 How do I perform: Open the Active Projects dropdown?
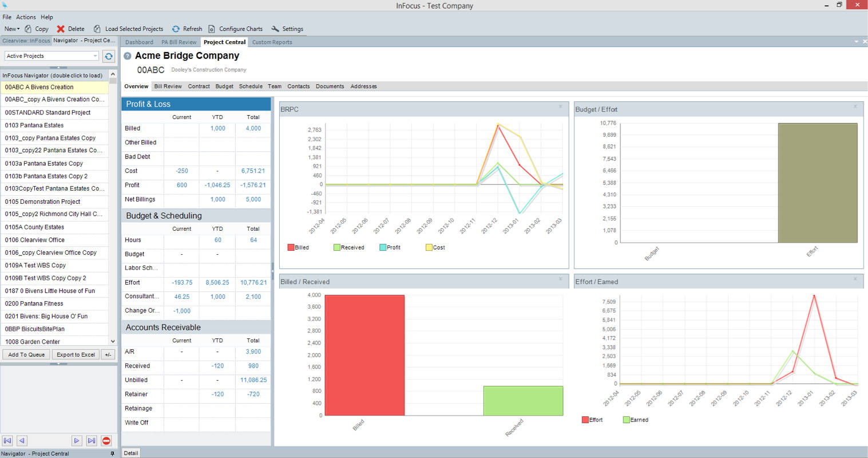(95, 56)
